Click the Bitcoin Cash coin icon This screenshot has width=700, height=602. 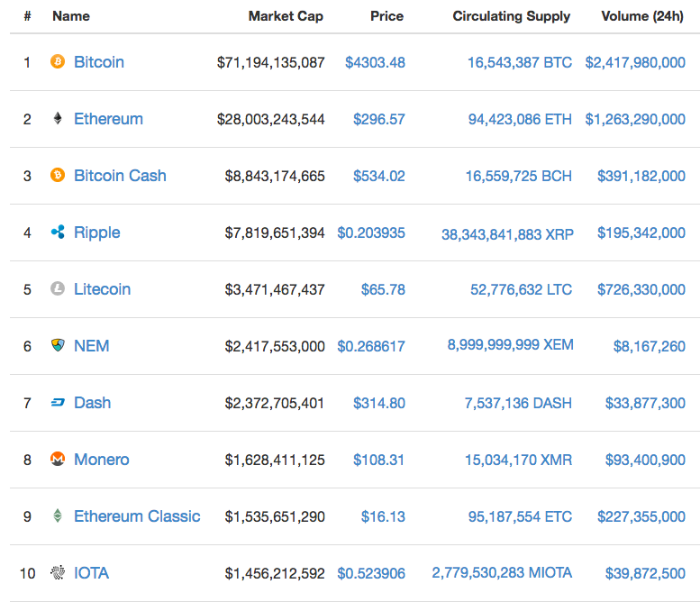tap(58, 175)
